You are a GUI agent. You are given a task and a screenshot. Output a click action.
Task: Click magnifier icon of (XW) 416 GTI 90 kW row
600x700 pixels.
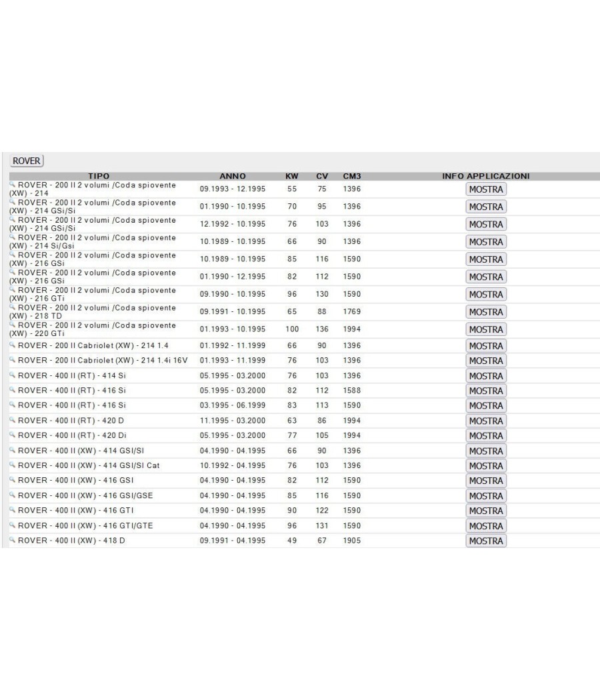pyautogui.click(x=13, y=509)
